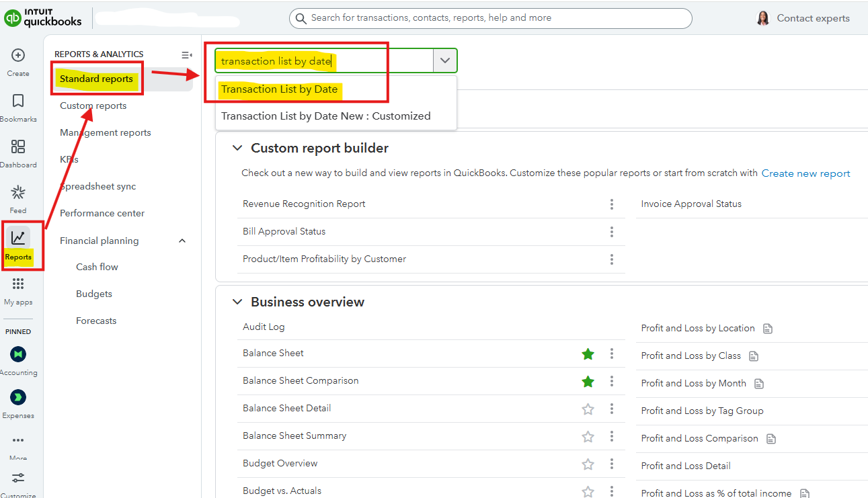This screenshot has width=868, height=498.
Task: Click the Create plus icon in sidebar
Action: pyautogui.click(x=18, y=56)
